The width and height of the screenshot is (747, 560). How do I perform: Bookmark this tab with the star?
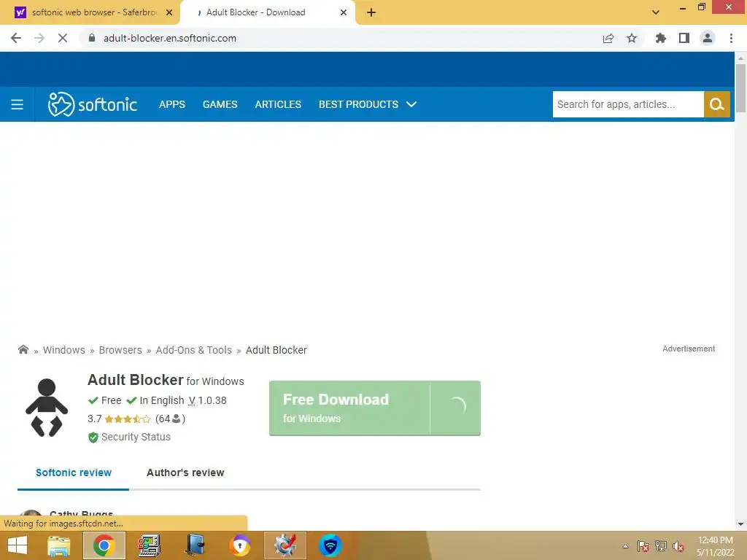click(x=632, y=38)
